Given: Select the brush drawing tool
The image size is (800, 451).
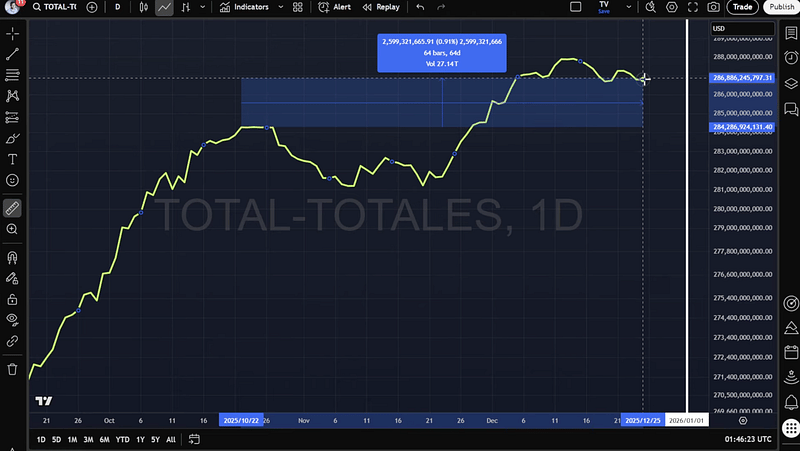Looking at the screenshot, I should (12, 138).
